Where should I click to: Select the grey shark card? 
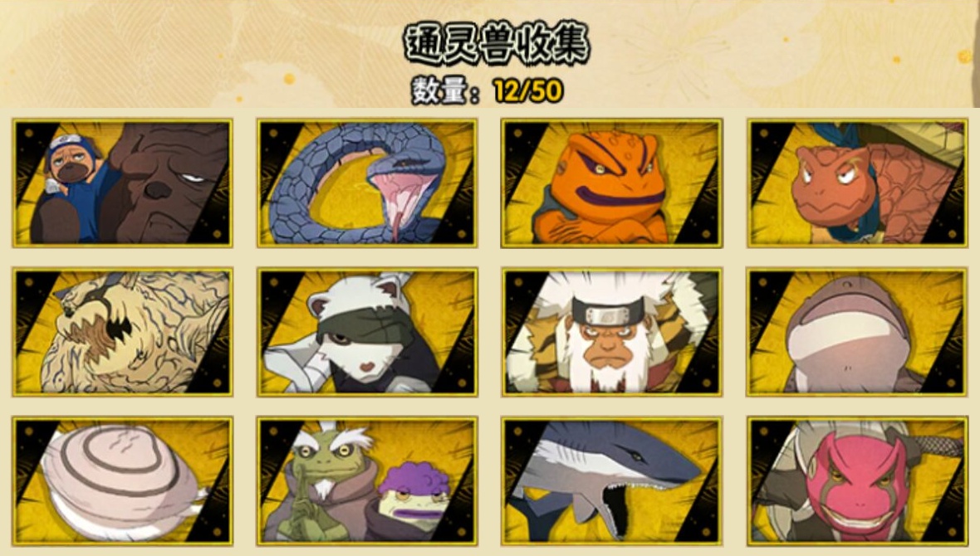[611, 481]
